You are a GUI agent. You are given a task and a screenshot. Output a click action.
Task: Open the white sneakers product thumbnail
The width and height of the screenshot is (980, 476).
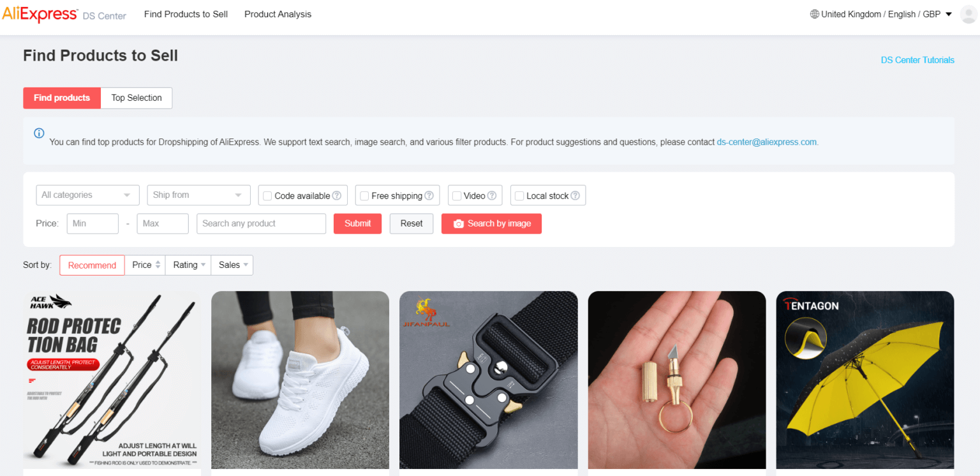pyautogui.click(x=300, y=380)
